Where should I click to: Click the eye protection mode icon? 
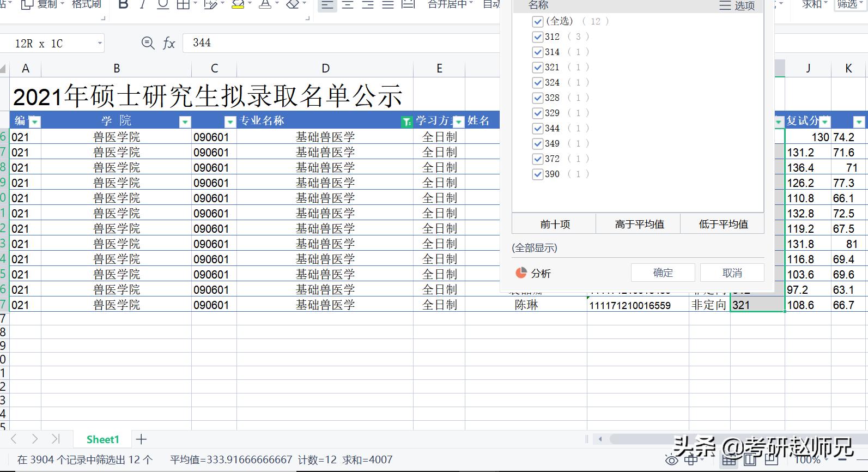tap(672, 461)
